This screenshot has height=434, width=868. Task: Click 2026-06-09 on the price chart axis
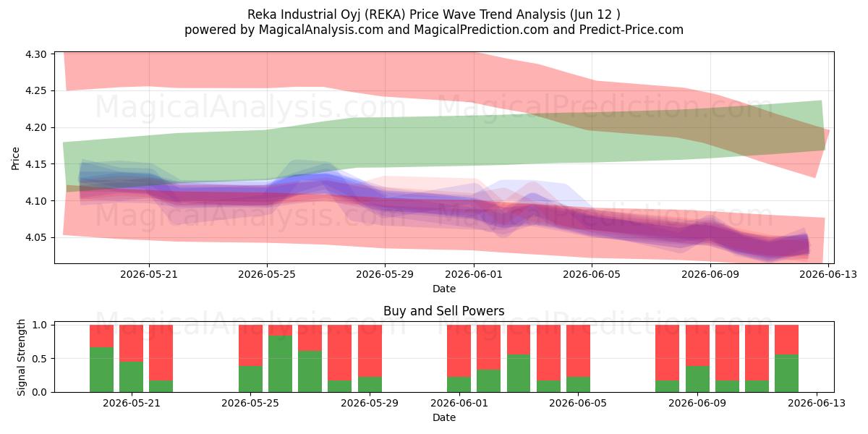click(x=710, y=275)
